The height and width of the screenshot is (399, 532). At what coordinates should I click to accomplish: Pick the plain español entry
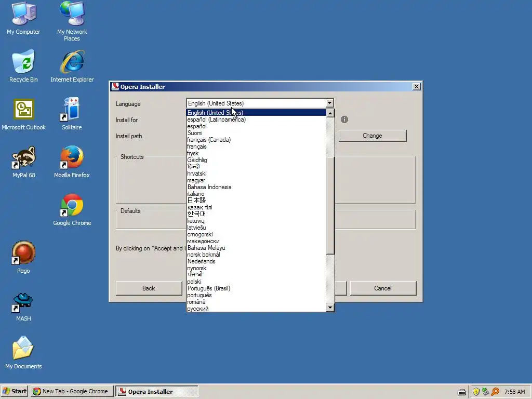tap(256, 126)
